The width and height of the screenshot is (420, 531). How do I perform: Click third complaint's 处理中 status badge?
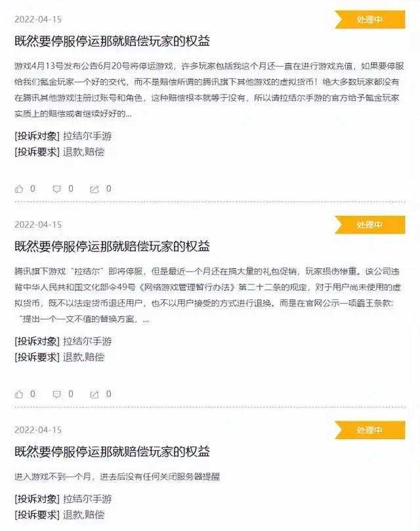[370, 430]
